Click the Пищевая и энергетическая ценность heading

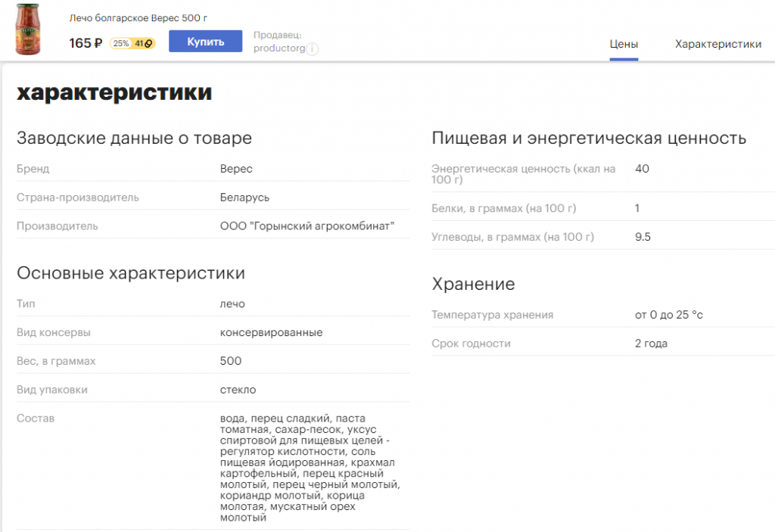(588, 138)
